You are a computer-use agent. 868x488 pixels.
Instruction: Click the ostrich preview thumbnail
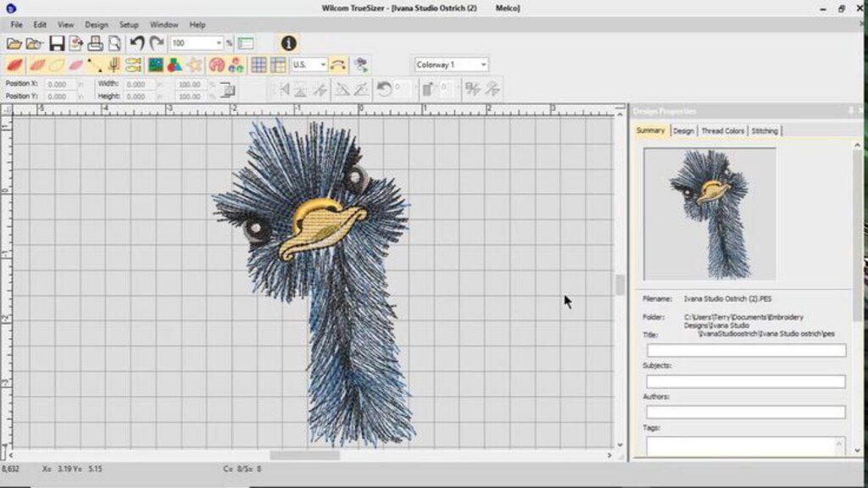(709, 214)
